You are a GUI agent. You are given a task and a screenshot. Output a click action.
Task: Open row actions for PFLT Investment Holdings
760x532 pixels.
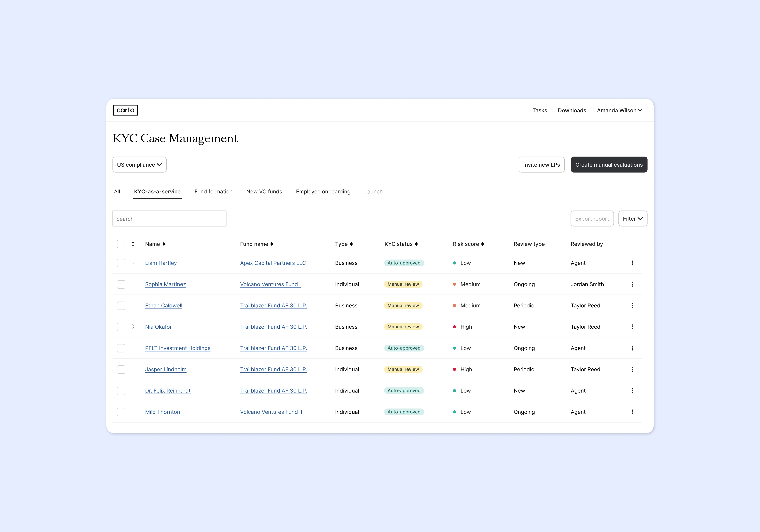632,348
